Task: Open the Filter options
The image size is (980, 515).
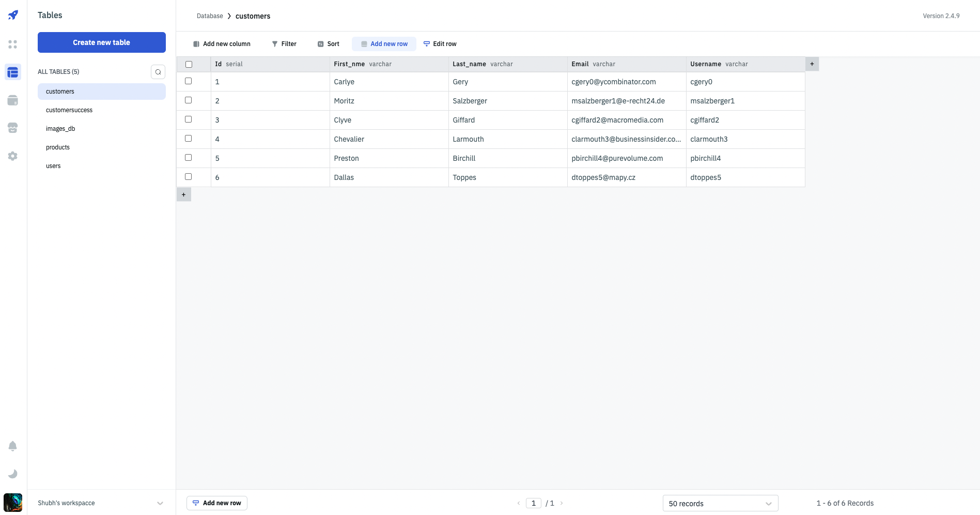Action: point(284,44)
